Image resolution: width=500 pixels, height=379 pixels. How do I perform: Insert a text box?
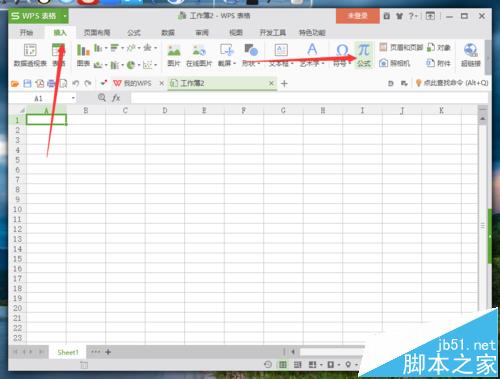(281, 55)
